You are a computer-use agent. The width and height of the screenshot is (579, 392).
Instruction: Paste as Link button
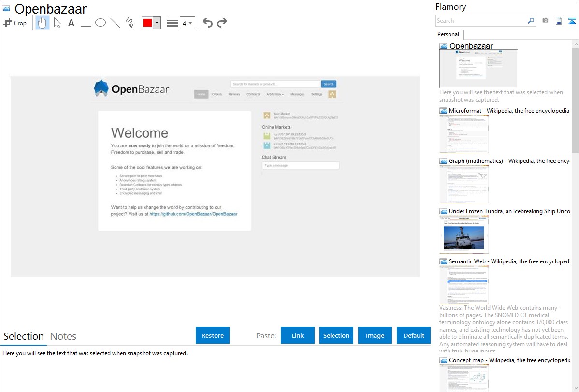(298, 335)
